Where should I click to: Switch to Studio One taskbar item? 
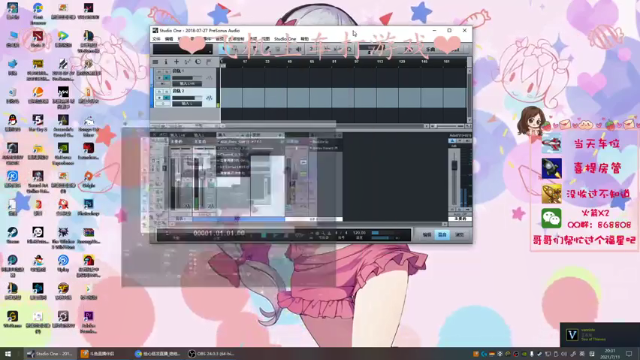[x=50, y=354]
